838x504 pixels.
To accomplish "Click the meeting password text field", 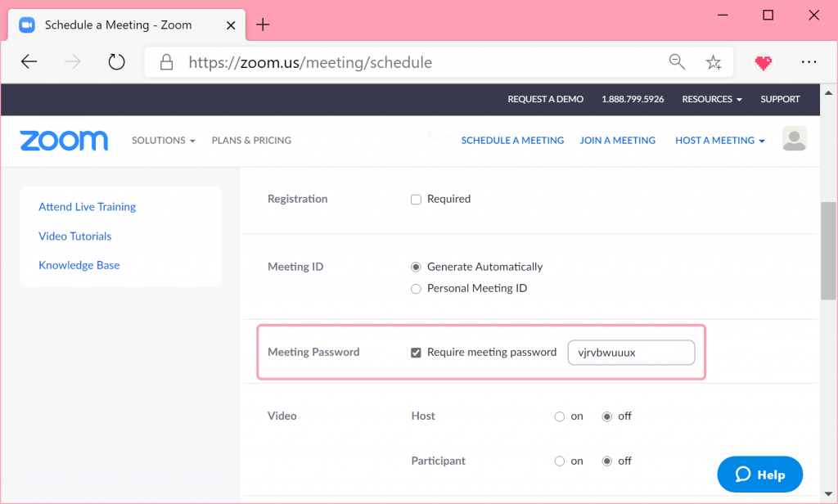I will pos(631,353).
